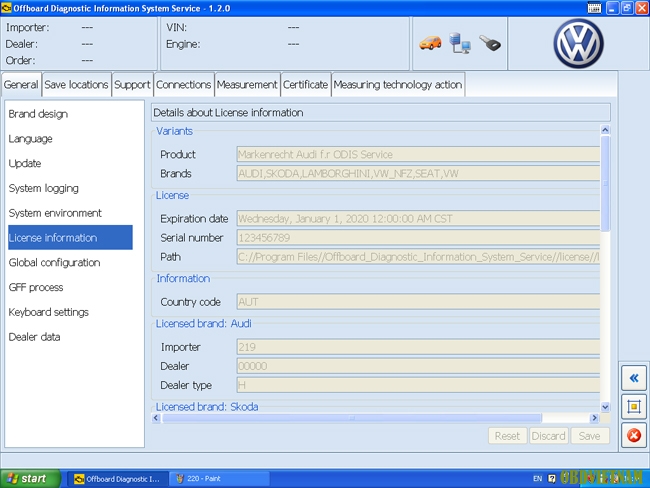
Task: Select License information entry
Action: [70, 238]
